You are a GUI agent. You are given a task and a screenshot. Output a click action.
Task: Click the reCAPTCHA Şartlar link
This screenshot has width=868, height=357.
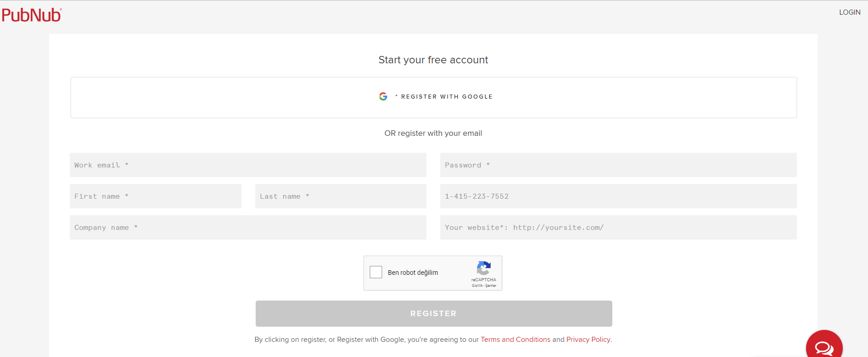[491, 285]
